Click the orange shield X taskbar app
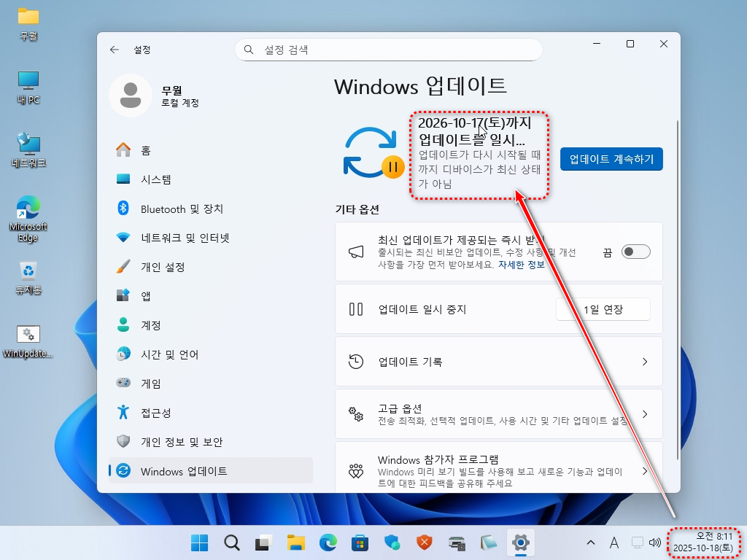Viewport: 747px width, 560px height. click(x=424, y=542)
